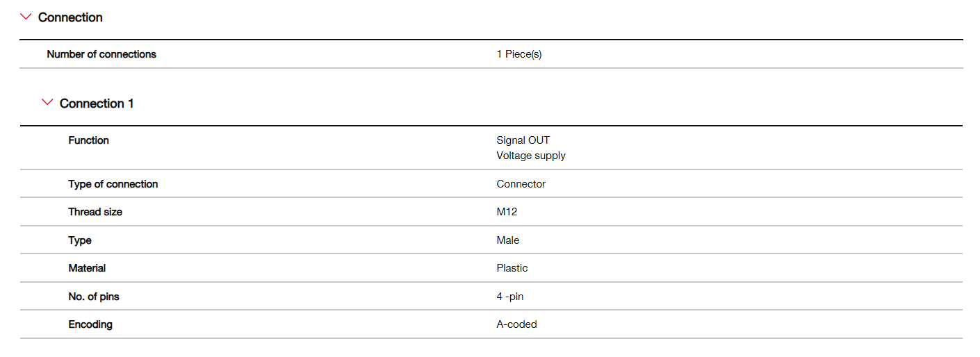The width and height of the screenshot is (980, 357).
Task: Click the Type of connection label
Action: [x=113, y=184]
